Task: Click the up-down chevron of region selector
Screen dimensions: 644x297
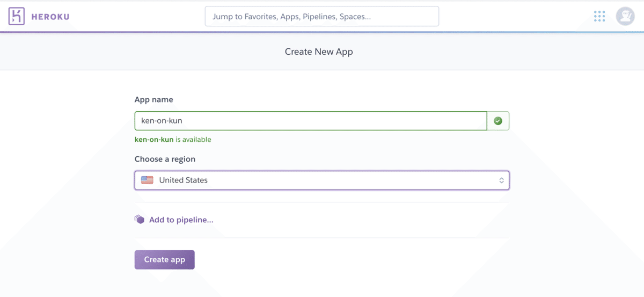Action: [501, 180]
